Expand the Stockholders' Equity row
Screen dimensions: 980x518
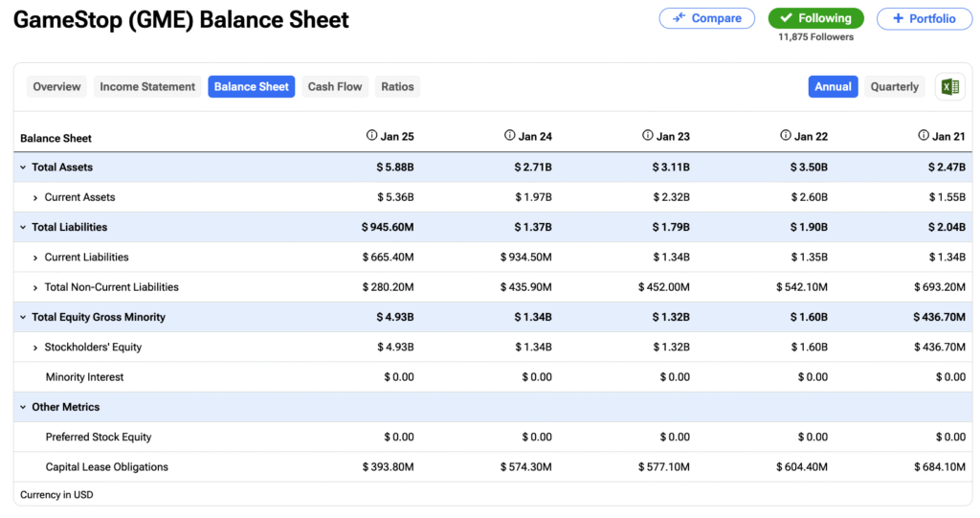(35, 348)
